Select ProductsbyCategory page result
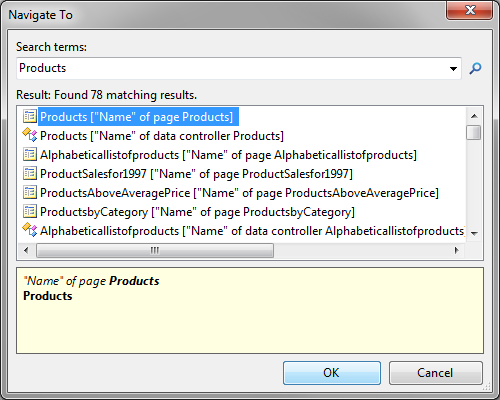This screenshot has height=400, width=500. point(197,212)
